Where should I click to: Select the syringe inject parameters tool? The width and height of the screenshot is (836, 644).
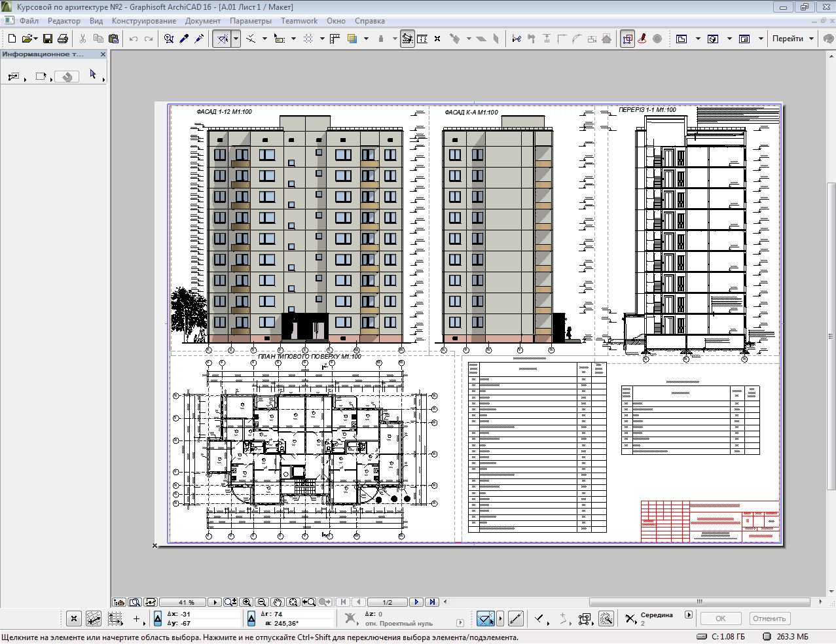pos(198,39)
